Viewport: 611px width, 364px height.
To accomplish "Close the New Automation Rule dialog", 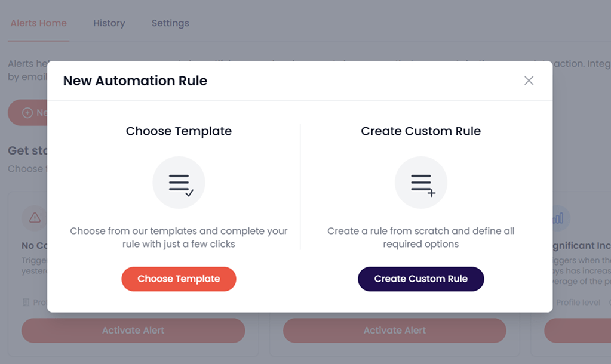I will click(x=529, y=81).
